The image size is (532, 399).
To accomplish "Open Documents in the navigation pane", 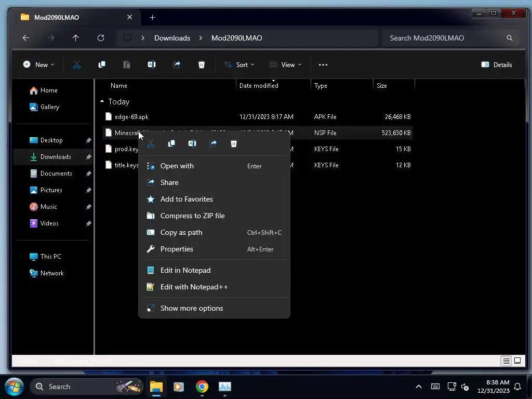I will [x=56, y=174].
